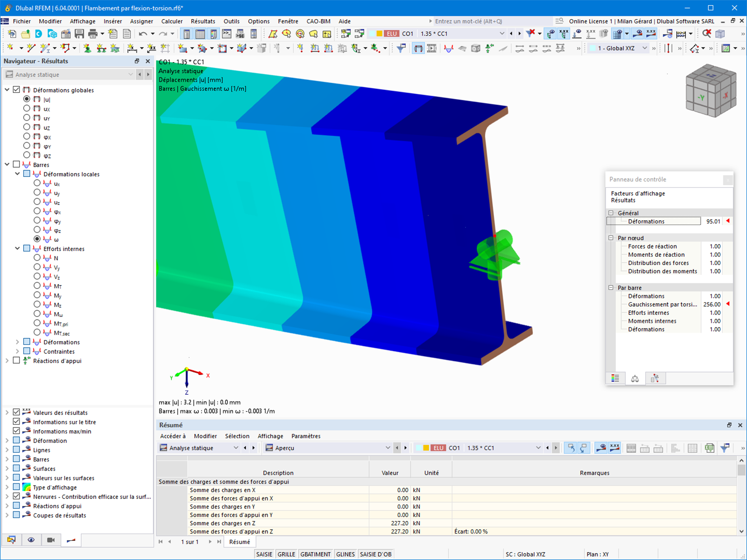Open the Résultats menu
The image size is (747, 560).
pos(203,21)
